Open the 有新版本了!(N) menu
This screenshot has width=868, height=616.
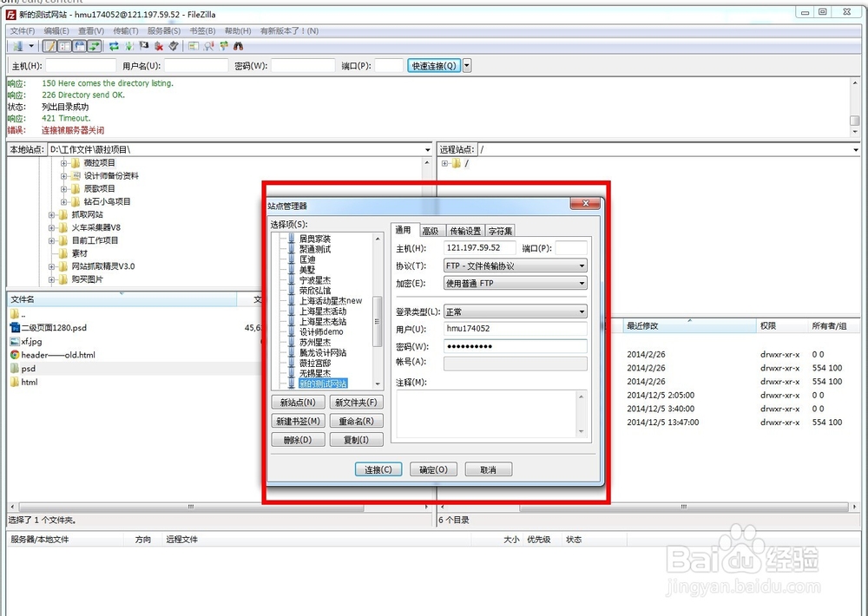[x=290, y=31]
